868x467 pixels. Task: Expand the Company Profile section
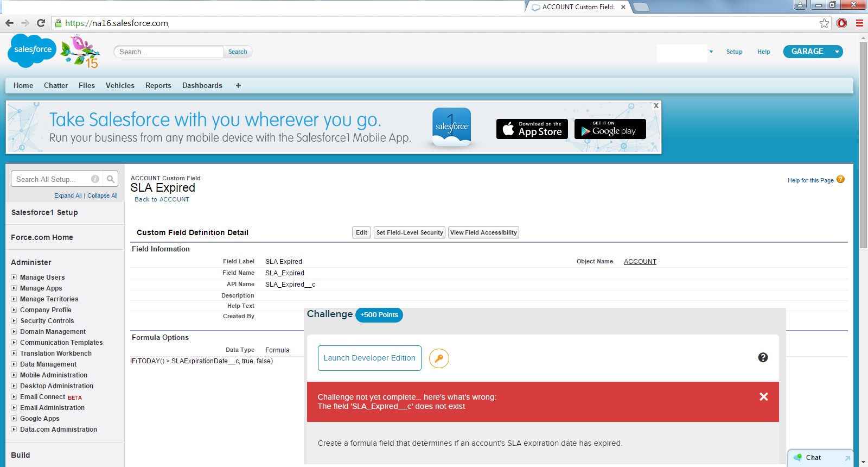(x=14, y=310)
